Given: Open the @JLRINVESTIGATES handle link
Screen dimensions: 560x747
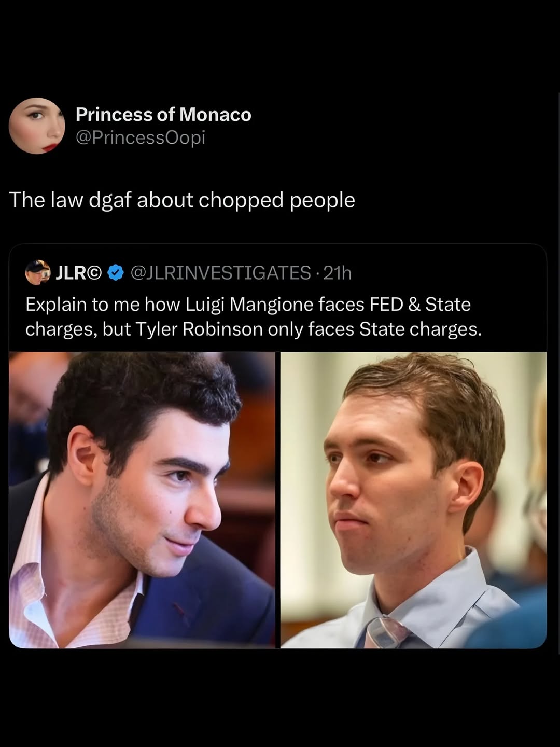Looking at the screenshot, I should click(x=220, y=272).
